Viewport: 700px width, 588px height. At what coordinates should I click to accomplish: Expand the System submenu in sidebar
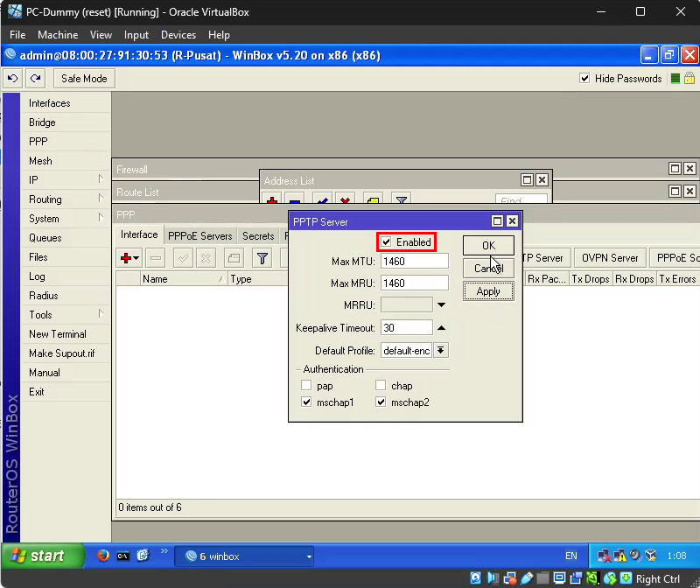point(101,218)
